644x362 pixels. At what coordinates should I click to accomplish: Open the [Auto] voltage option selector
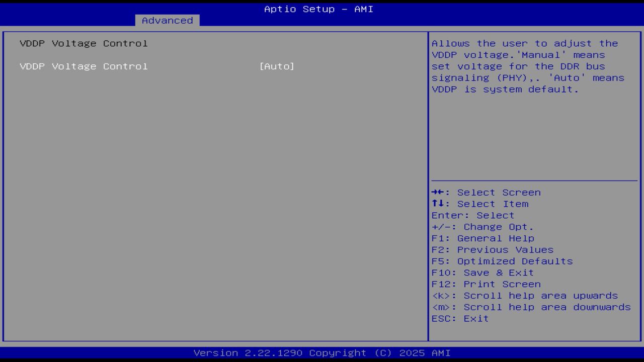pos(277,66)
